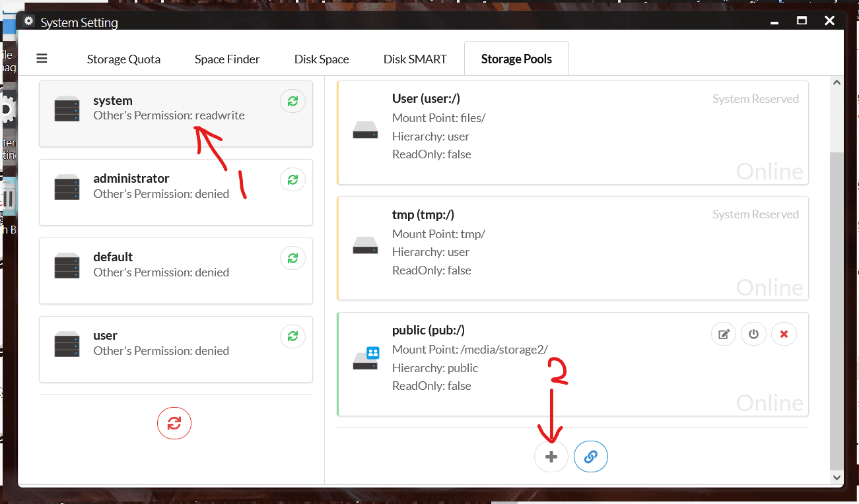The width and height of the screenshot is (859, 504).
Task: Add a new storage pool
Action: click(551, 456)
